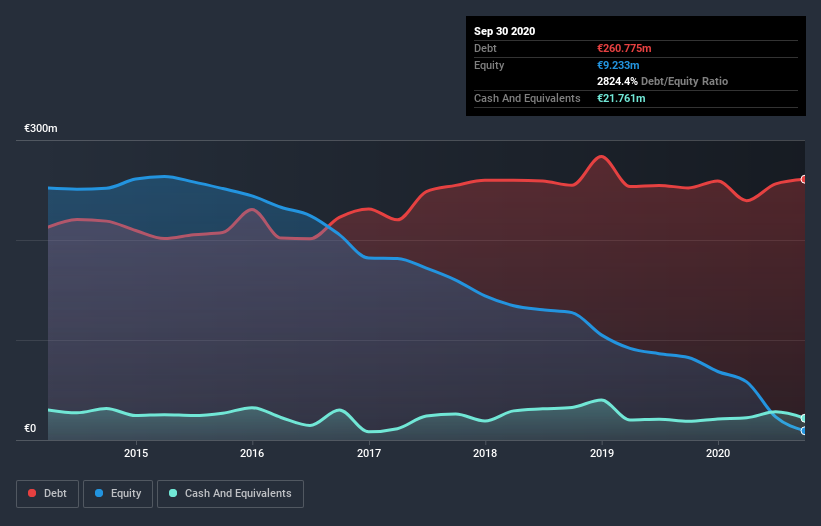
Task: Click the €260.775m debt value
Action: coord(624,48)
